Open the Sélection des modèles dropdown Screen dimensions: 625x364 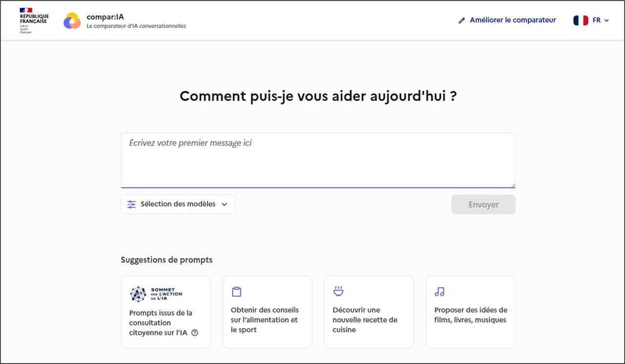click(x=178, y=204)
